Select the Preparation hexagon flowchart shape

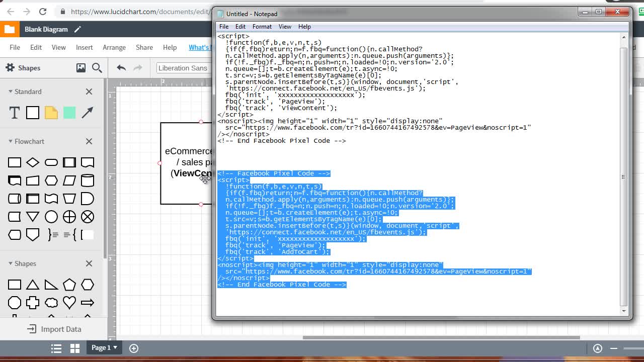click(x=51, y=180)
